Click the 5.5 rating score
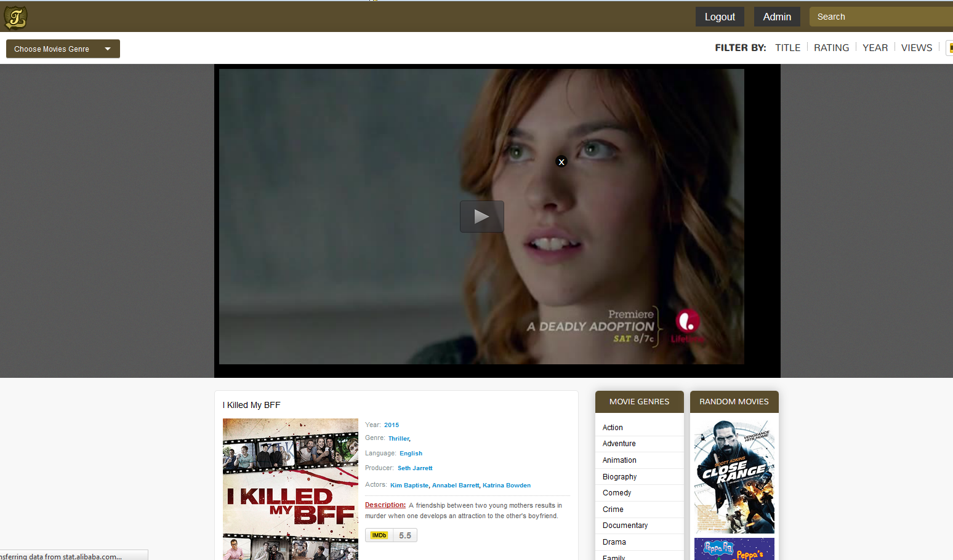The height and width of the screenshot is (560, 953). coord(405,535)
